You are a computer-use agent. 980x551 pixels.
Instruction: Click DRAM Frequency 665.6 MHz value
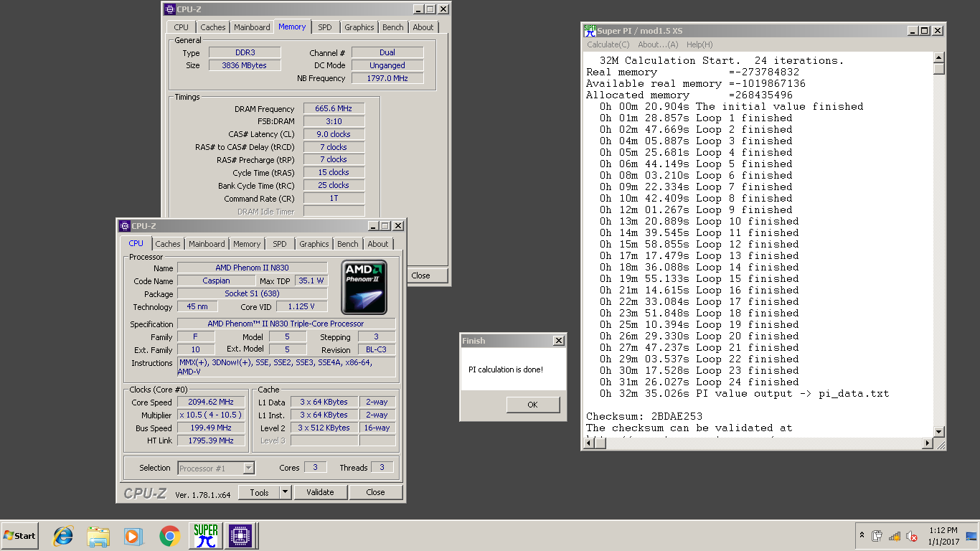(x=334, y=108)
